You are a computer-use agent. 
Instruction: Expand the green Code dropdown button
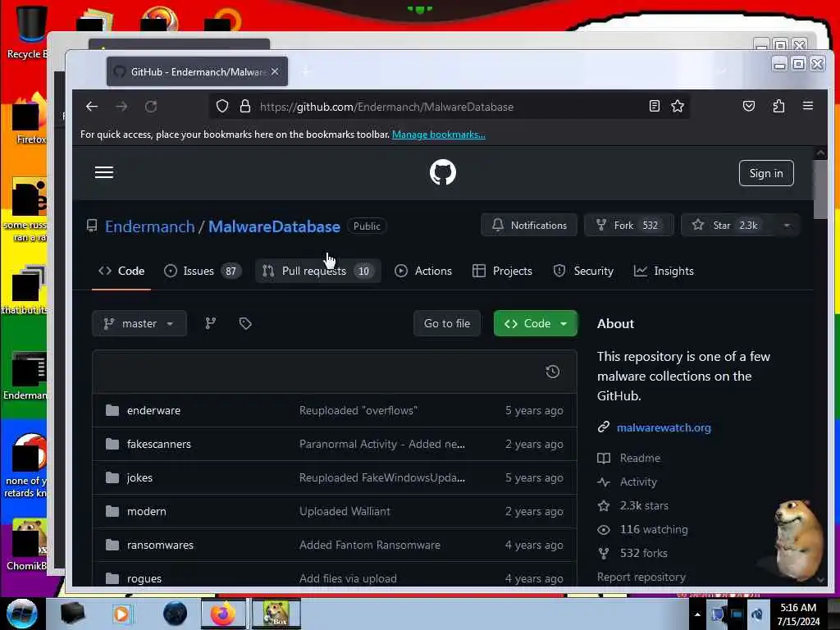point(536,323)
